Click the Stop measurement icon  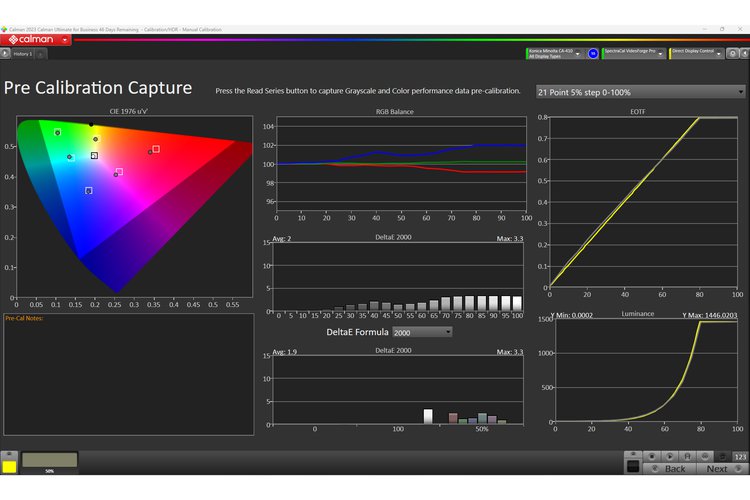coord(652,456)
